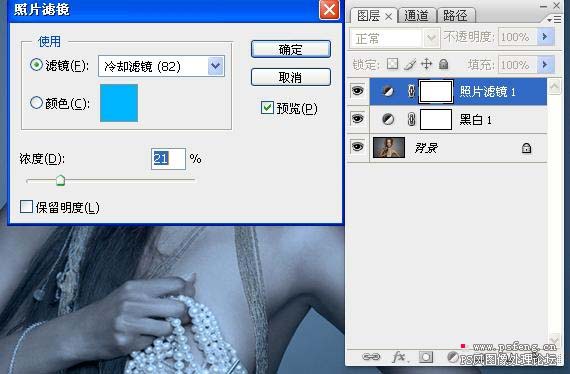570x374 pixels.
Task: Open the fx layer style menu icon
Action: (400, 357)
